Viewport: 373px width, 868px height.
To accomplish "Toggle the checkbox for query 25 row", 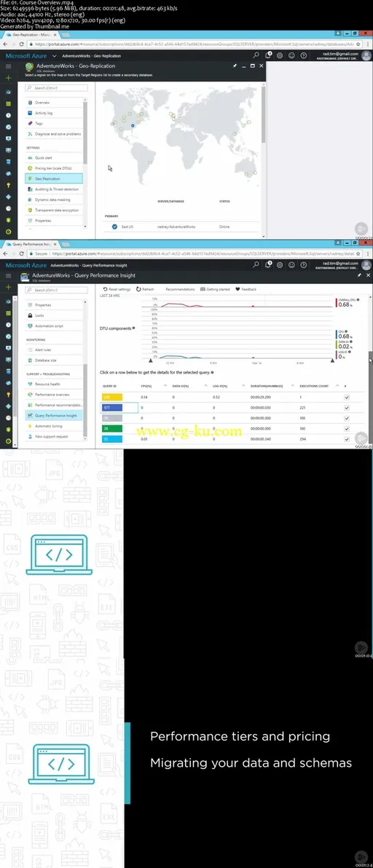I will [x=347, y=438].
